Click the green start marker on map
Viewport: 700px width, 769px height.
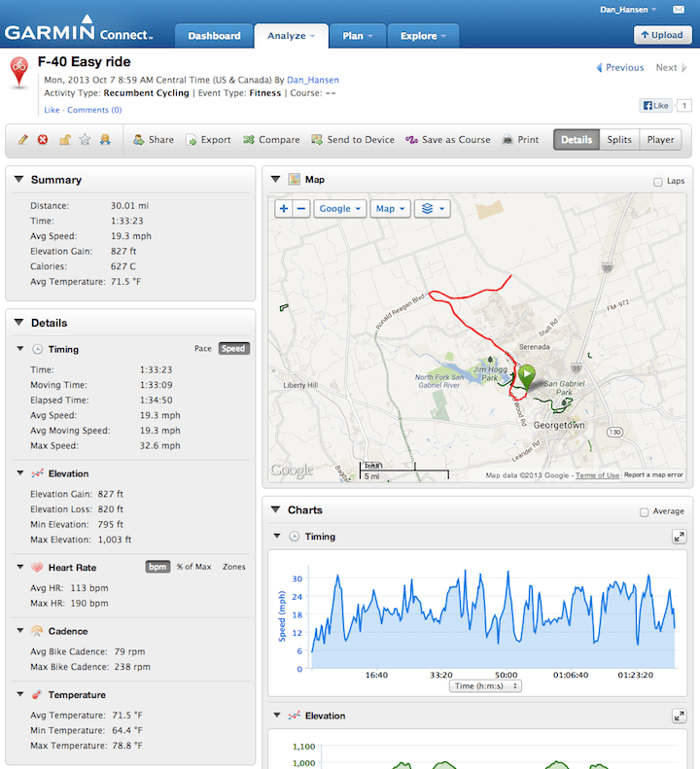click(527, 375)
